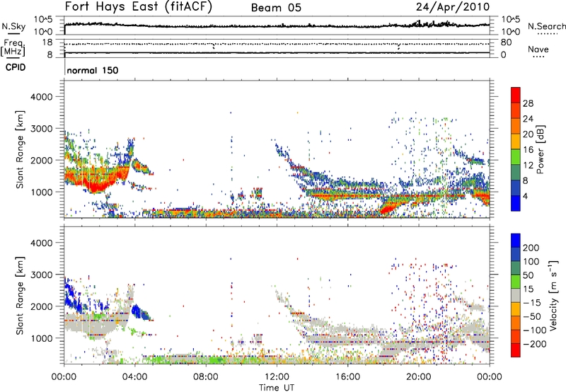Click the grey 15 to -15 velocity swatch
The height and width of the screenshot is (392, 566).
516,295
